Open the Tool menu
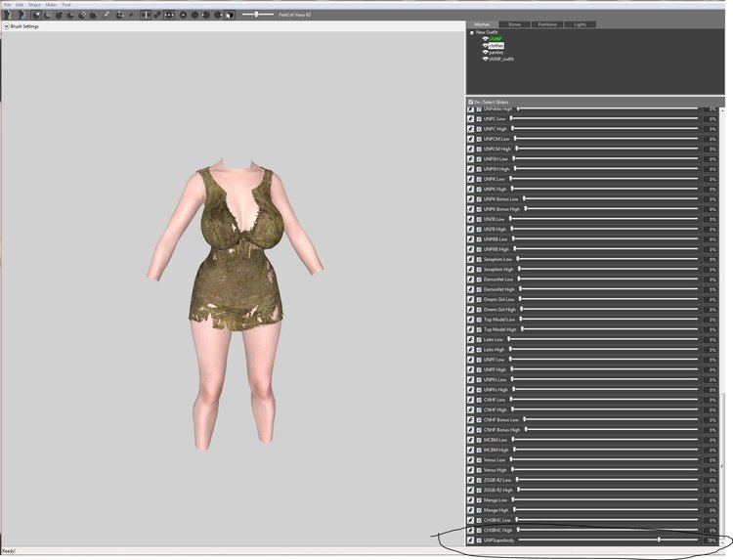Viewport: 733px width, 560px height. point(66,5)
